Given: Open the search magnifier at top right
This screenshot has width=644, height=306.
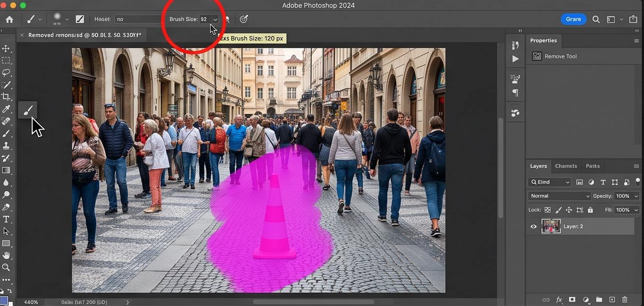Looking at the screenshot, I should pos(596,19).
